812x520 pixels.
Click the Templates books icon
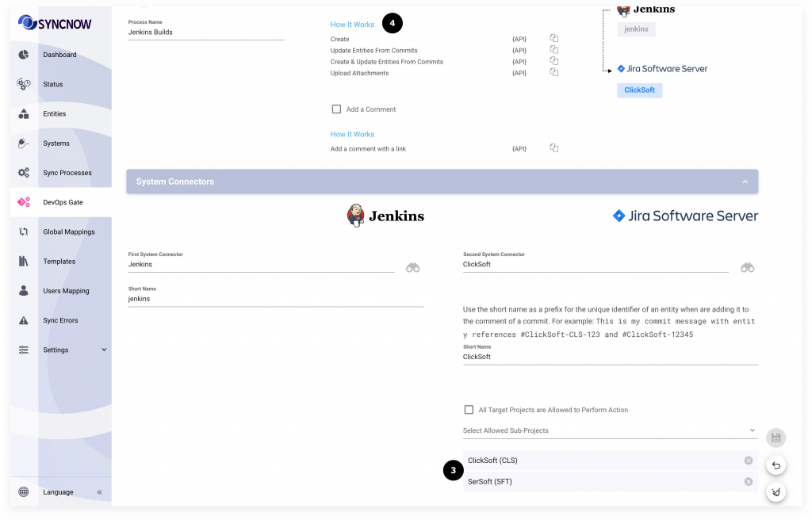(x=23, y=261)
